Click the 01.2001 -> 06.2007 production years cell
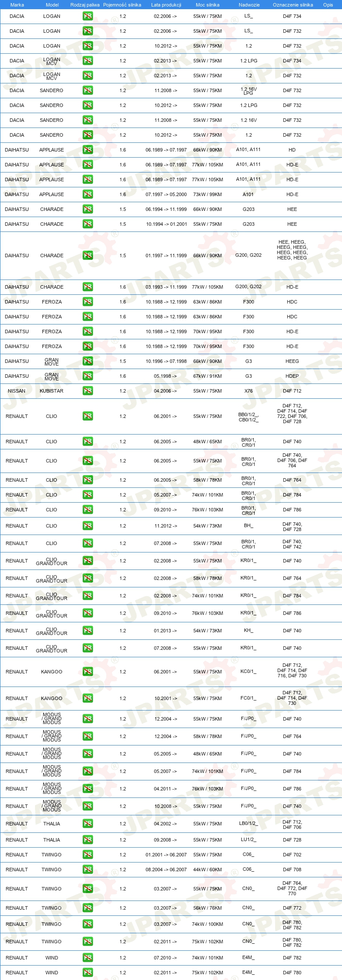 click(166, 855)
